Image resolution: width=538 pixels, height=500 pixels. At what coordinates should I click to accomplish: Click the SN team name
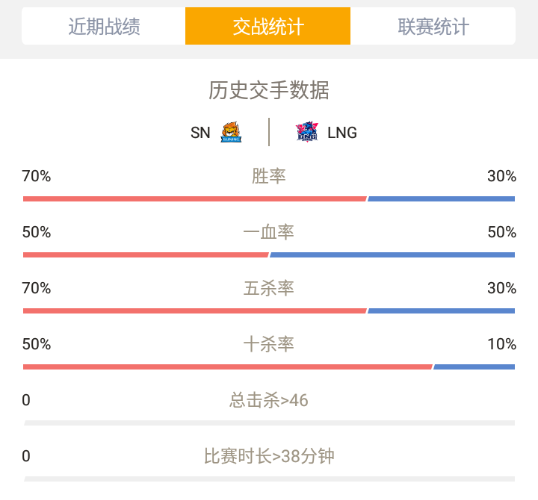[200, 133]
